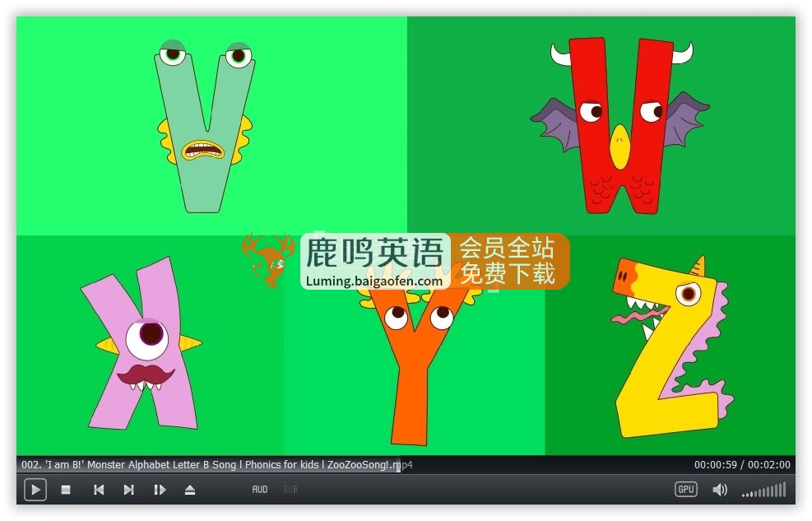Skip to the previous track
The image size is (812, 521).
[99, 490]
